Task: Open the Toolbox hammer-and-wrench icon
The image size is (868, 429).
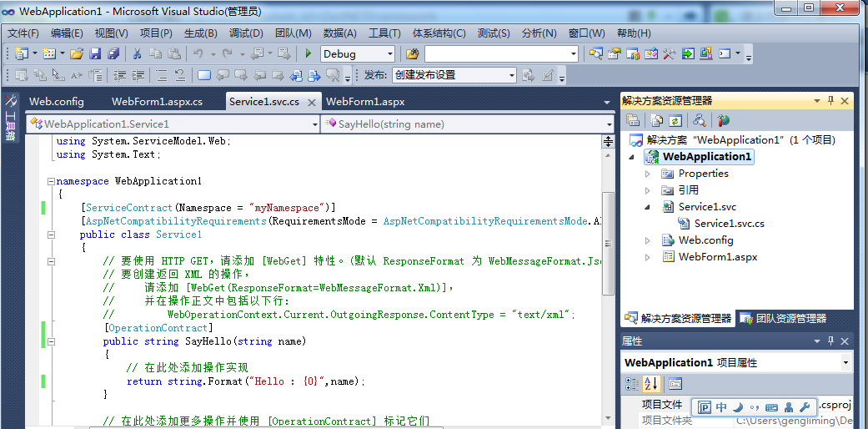Action: pos(670,53)
